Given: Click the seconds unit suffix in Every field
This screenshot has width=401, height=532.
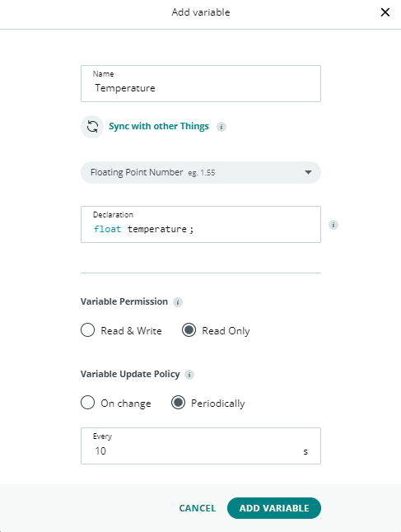Looking at the screenshot, I should pyautogui.click(x=305, y=451).
